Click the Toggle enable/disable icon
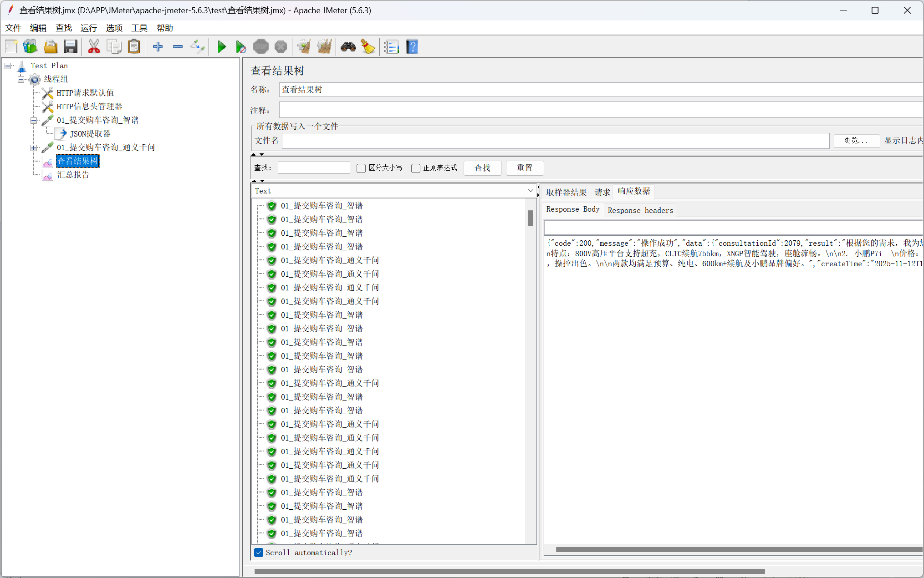 tap(198, 46)
